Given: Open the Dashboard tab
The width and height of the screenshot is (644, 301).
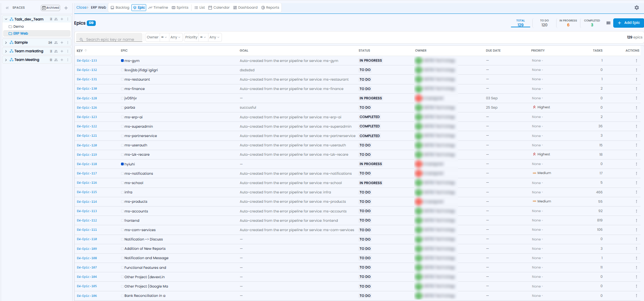Looking at the screenshot, I should [245, 8].
